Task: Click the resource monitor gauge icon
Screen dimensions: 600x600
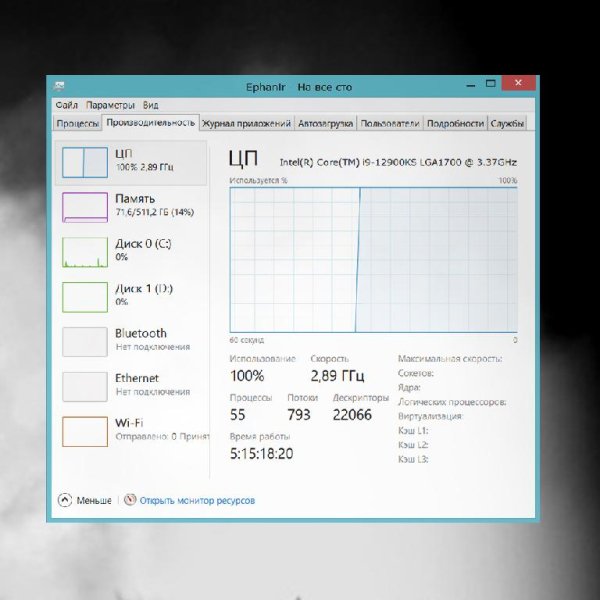Action: click(130, 500)
